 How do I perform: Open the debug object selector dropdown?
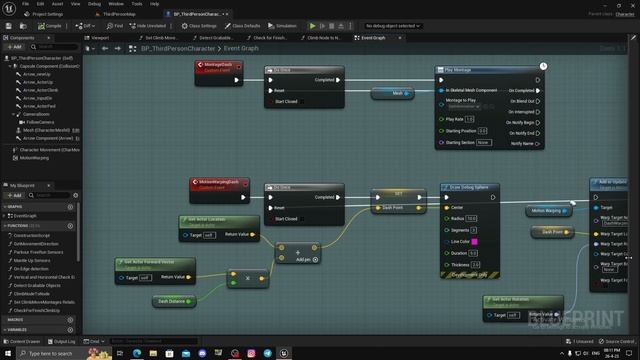[x=392, y=26]
